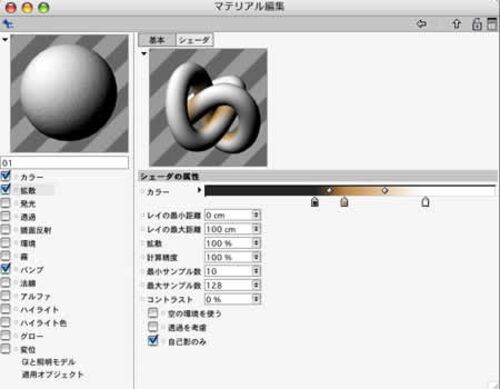Image resolution: width=500 pixels, height=389 pixels.
Task: Enable the 変位 channel checkbox
Action: point(6,349)
